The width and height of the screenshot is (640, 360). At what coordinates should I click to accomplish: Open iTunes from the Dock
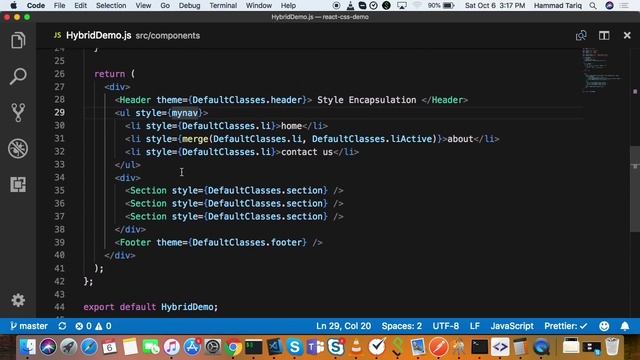(171, 347)
